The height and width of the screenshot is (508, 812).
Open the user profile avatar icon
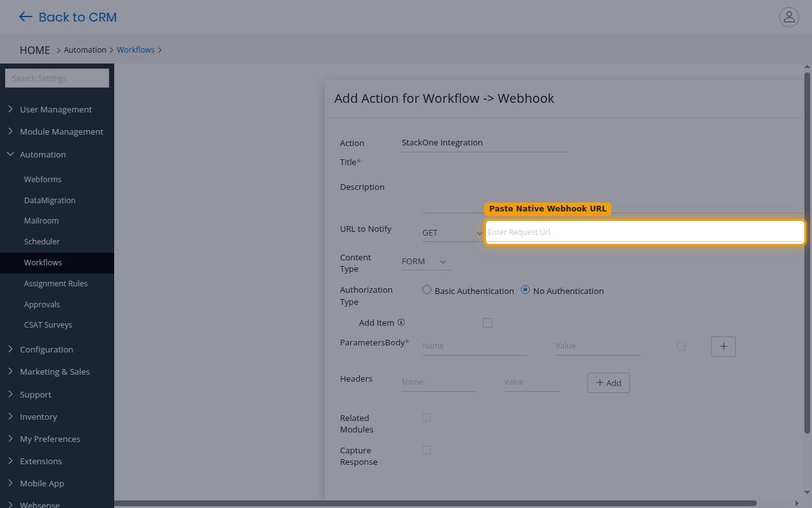[x=789, y=17]
